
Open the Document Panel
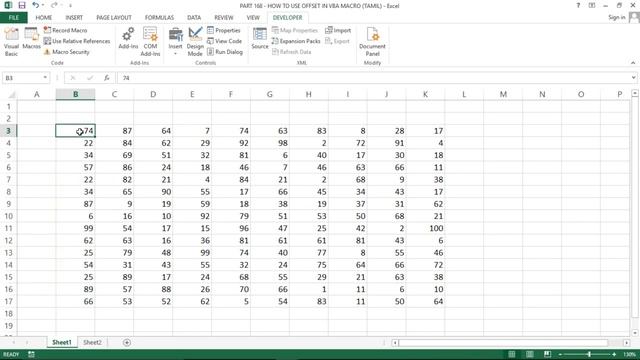(x=372, y=42)
